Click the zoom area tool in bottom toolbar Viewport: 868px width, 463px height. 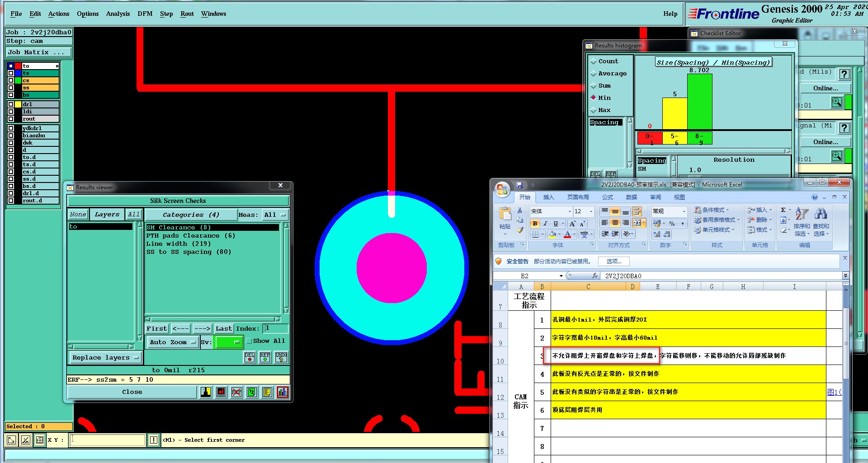(x=11, y=440)
